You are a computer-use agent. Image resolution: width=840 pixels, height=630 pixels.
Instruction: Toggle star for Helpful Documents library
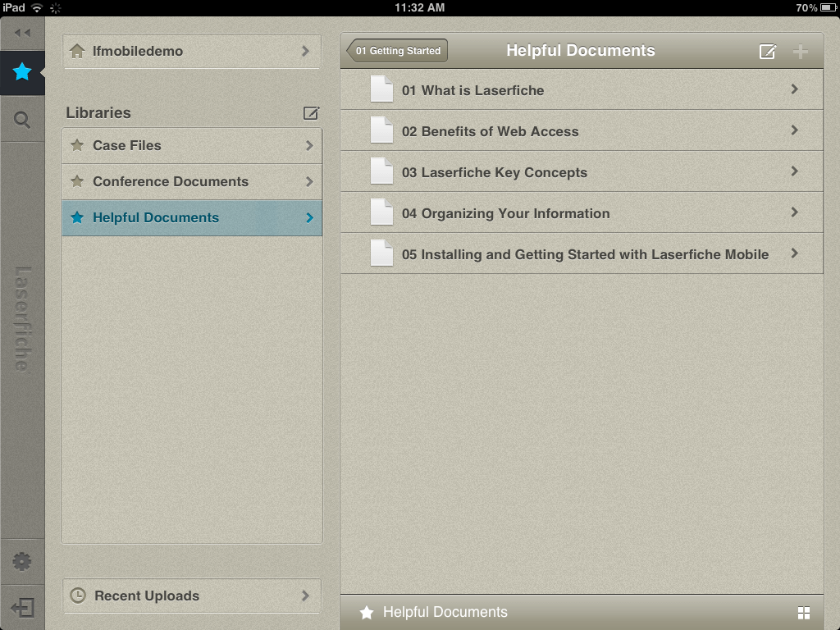(x=77, y=217)
